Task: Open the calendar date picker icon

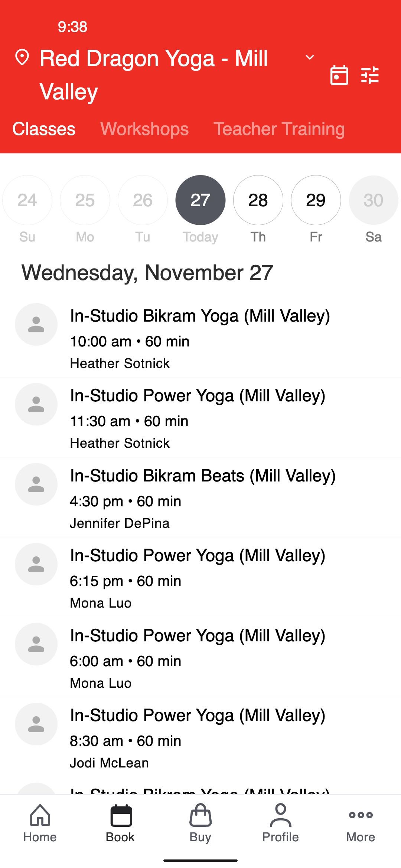Action: 339,75
